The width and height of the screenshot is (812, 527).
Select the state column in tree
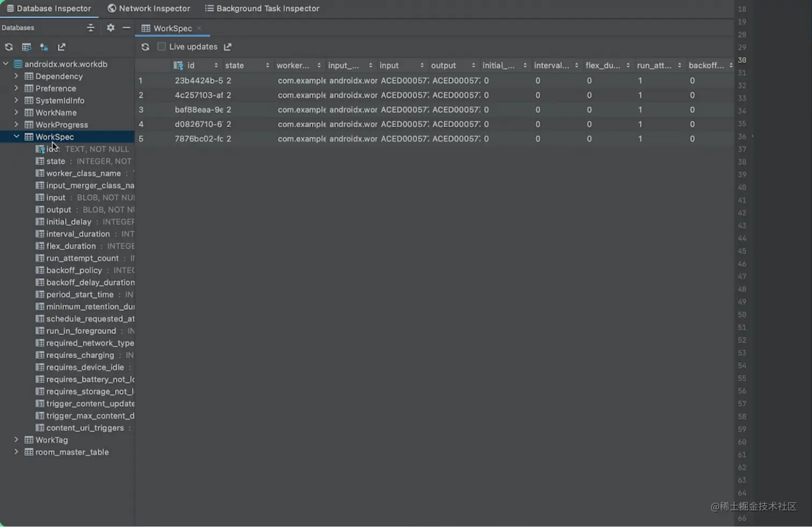pyautogui.click(x=56, y=161)
